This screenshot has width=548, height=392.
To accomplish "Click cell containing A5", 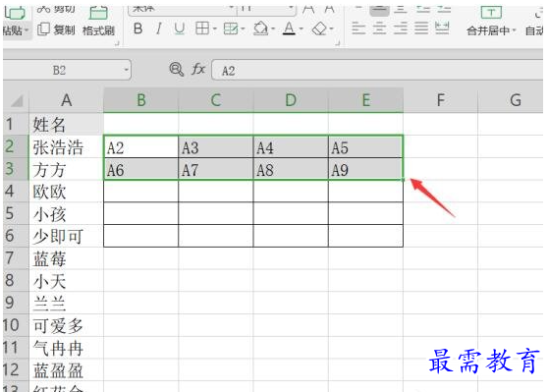I will (x=365, y=146).
